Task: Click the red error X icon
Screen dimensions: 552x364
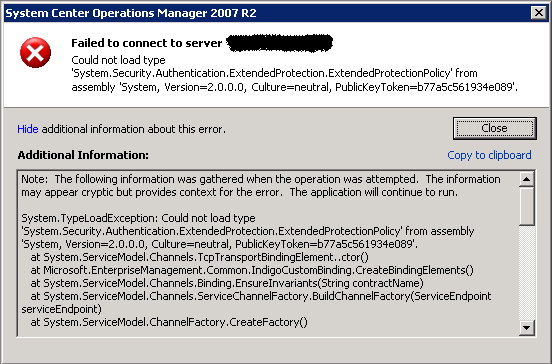Action: pyautogui.click(x=35, y=52)
